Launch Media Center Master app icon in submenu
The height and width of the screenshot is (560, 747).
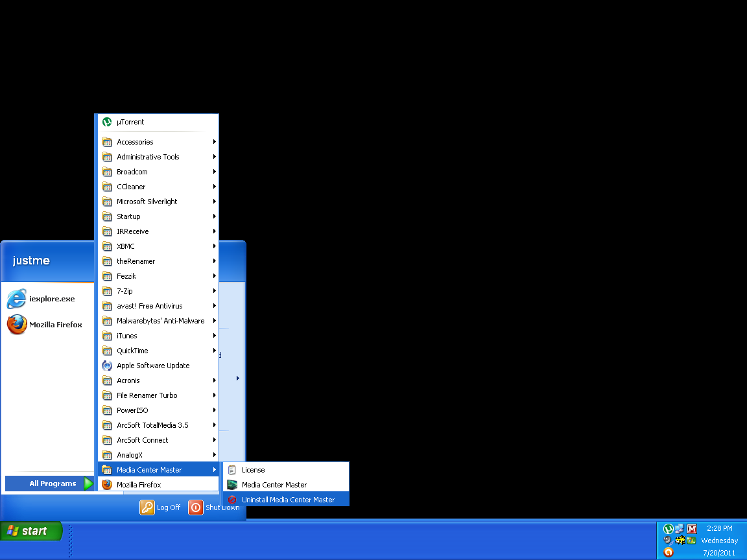(232, 485)
